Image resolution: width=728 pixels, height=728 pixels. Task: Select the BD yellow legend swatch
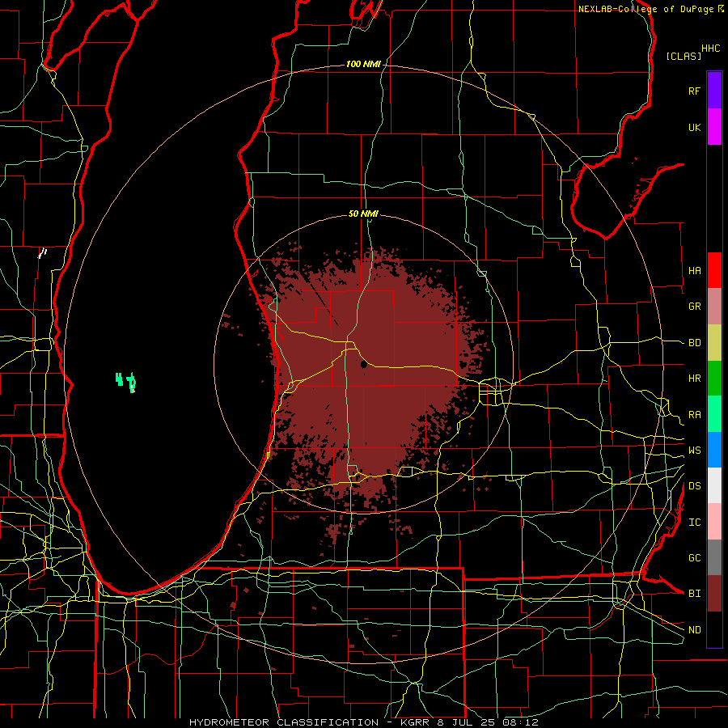click(714, 343)
